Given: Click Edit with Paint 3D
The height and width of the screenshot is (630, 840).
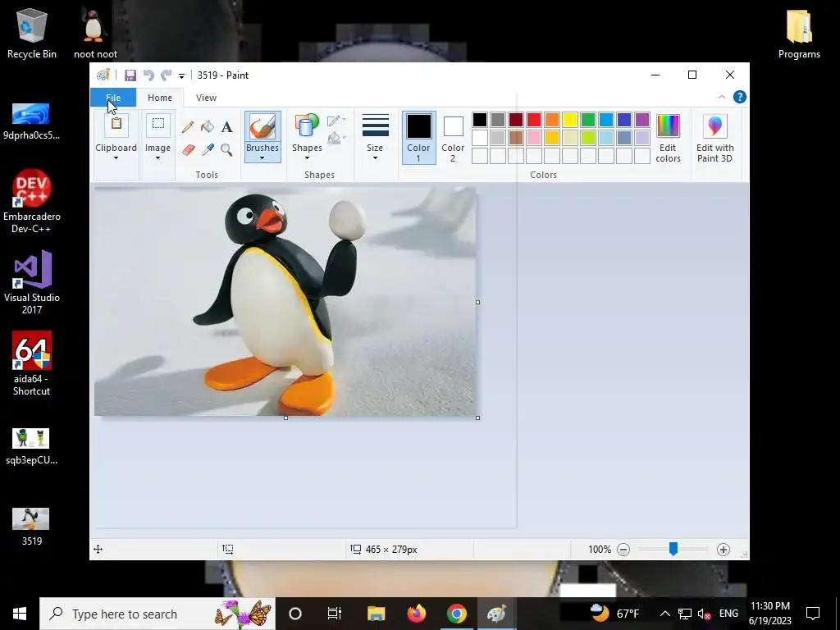Looking at the screenshot, I should pos(715,139).
